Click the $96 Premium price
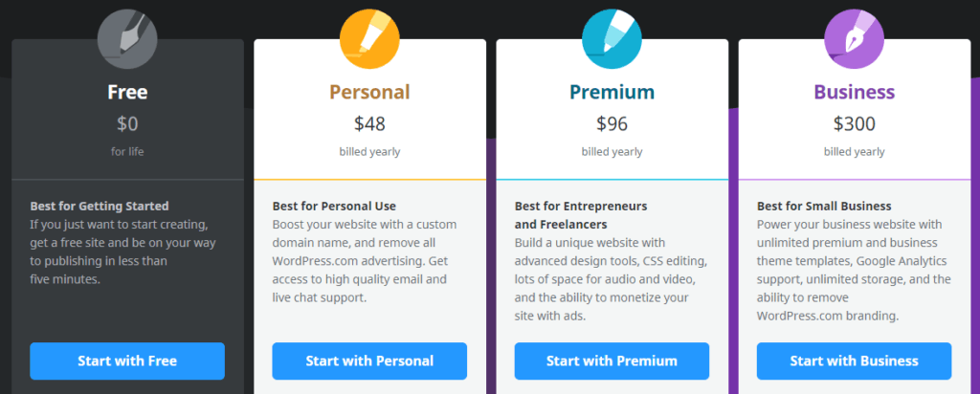Viewport: 980px width, 394px height. [612, 123]
